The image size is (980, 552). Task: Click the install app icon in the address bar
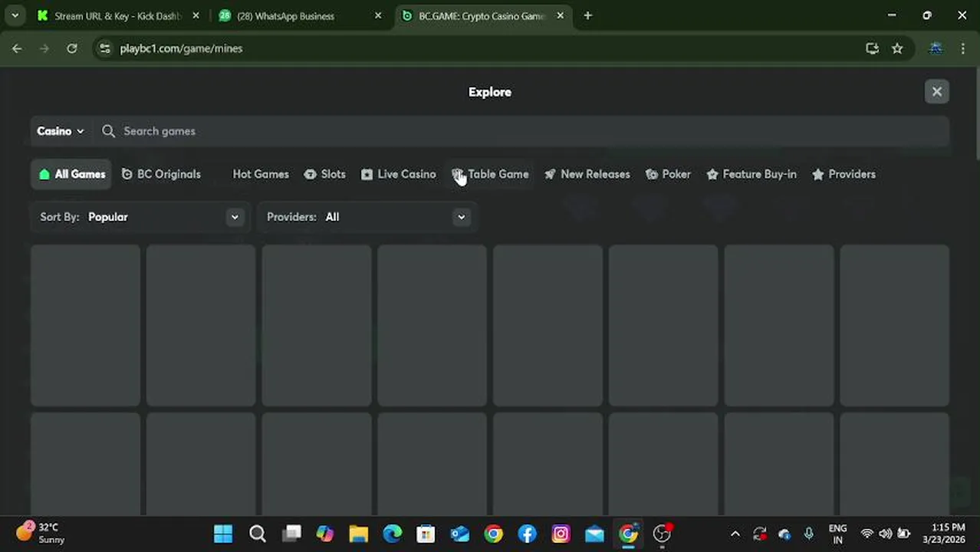tap(872, 48)
